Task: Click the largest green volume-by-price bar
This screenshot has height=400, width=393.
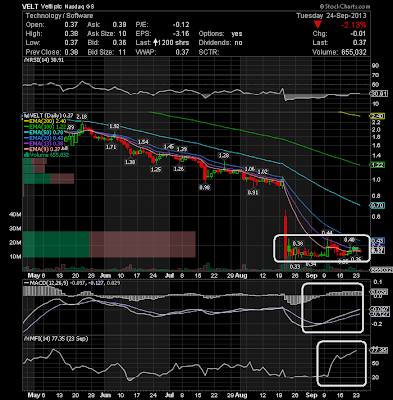Action: coord(56,244)
